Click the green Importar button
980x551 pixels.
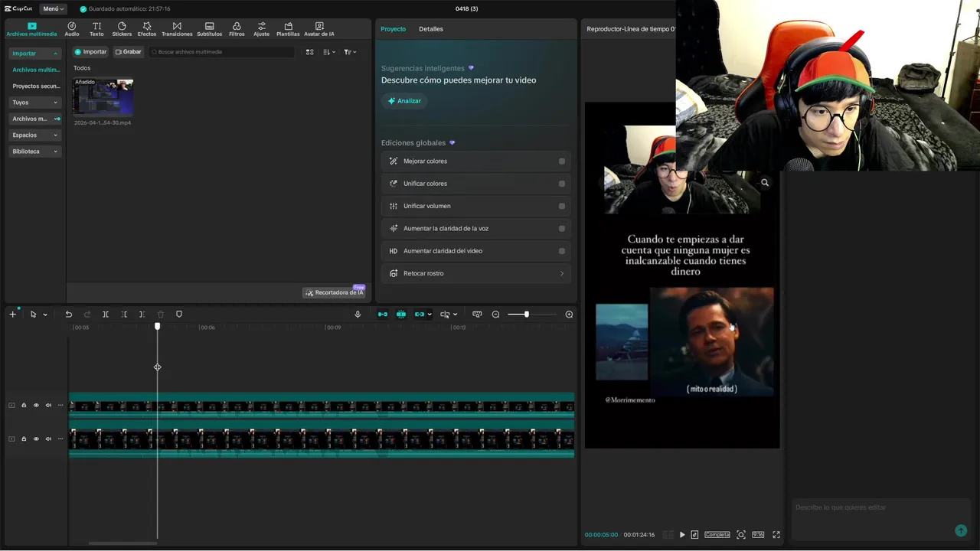tap(90, 52)
